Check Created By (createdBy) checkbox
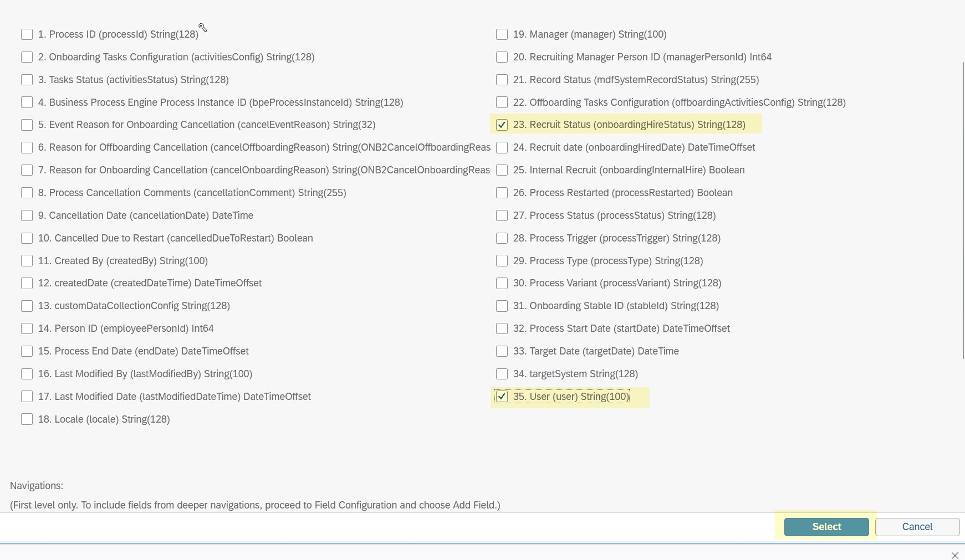This screenshot has width=965, height=560. tap(27, 261)
